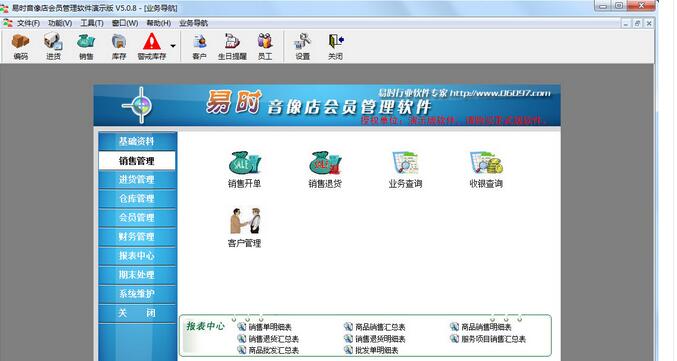Open the 业务查询 icon
The image size is (677, 361).
coord(405,169)
